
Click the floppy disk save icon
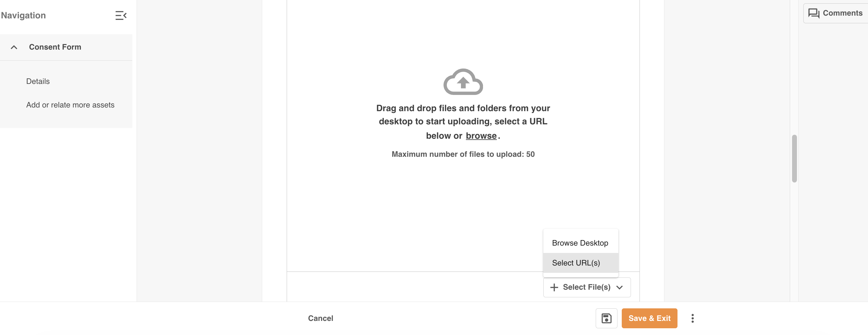tap(606, 318)
